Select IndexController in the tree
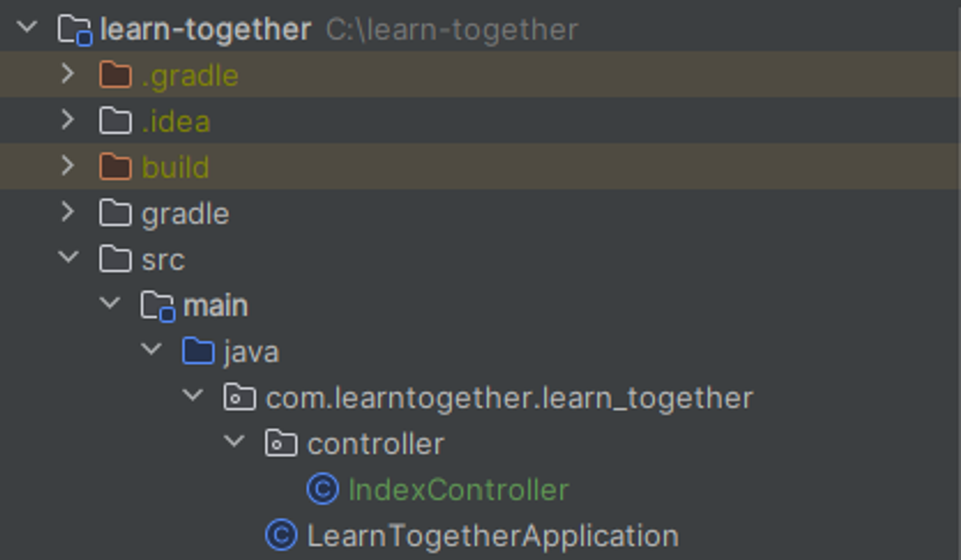961x560 pixels. pyautogui.click(x=458, y=489)
